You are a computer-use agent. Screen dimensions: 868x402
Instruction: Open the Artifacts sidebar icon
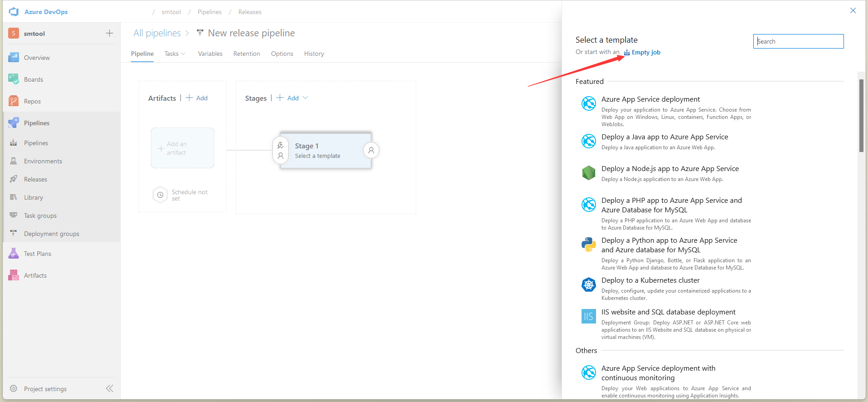click(14, 275)
